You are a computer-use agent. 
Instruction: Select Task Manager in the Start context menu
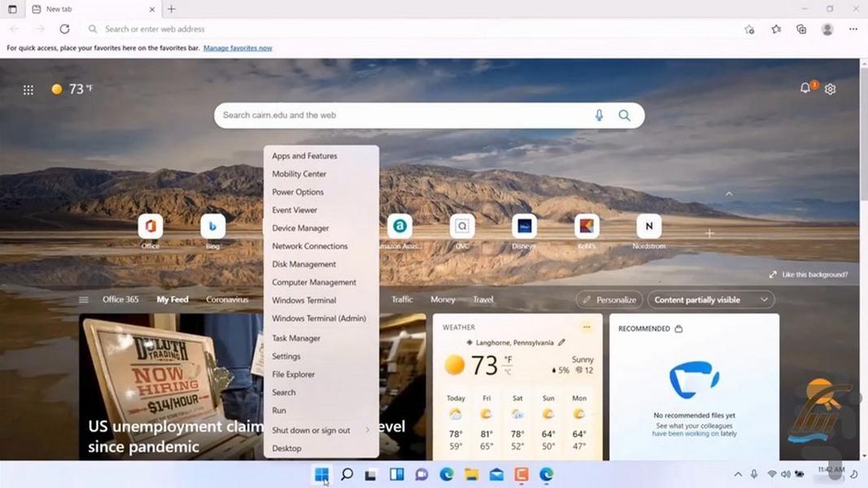(296, 338)
